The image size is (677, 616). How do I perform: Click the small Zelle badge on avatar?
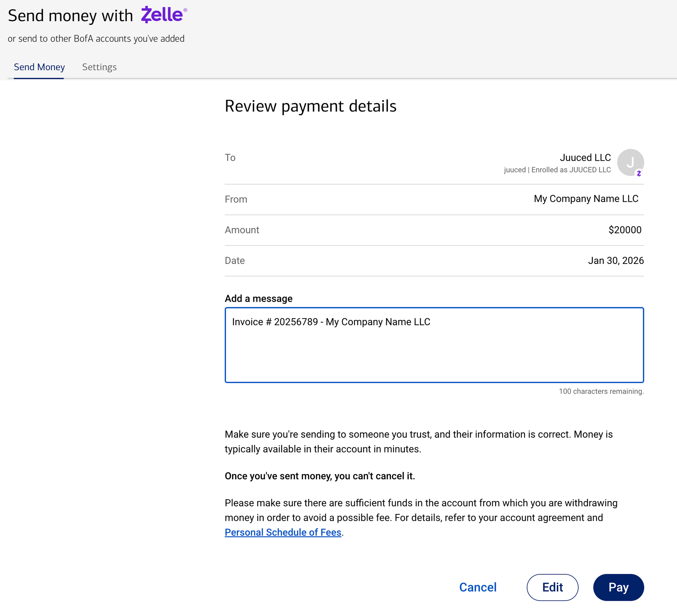coord(639,173)
